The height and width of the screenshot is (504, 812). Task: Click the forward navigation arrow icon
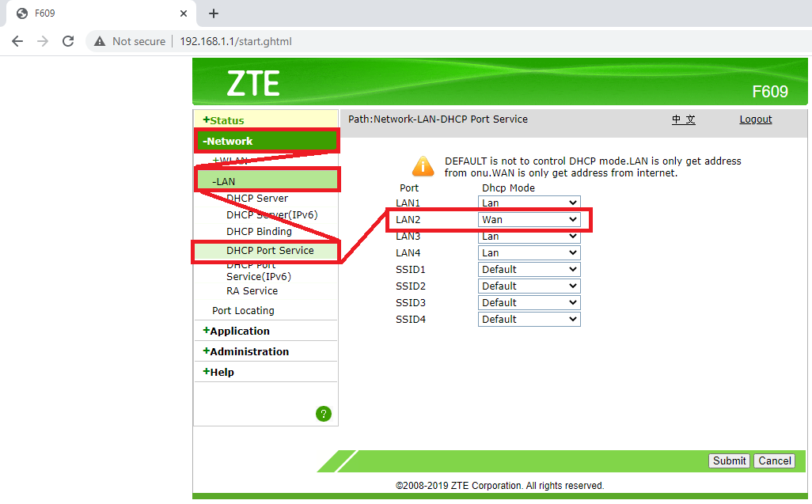point(42,40)
